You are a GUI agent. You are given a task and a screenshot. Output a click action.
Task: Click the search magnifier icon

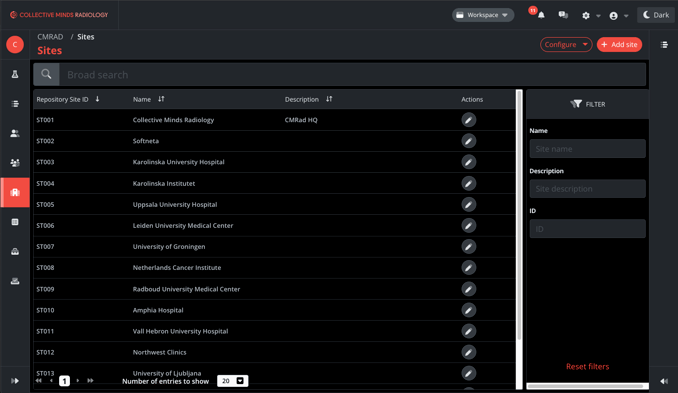(x=46, y=74)
